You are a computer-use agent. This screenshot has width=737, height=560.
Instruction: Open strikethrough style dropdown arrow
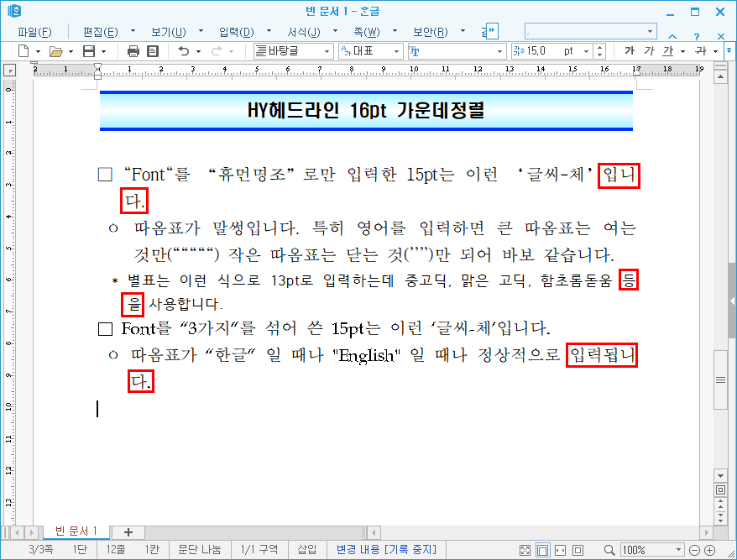tap(715, 51)
